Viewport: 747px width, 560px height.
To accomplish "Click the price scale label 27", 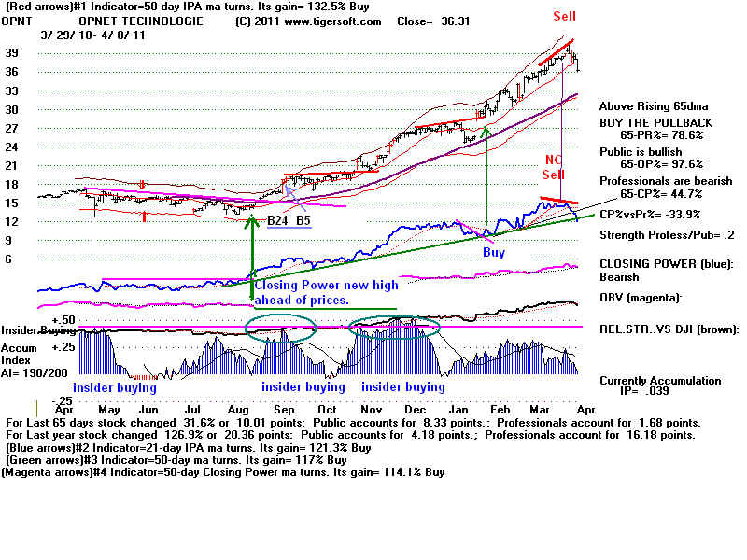I will tap(11, 128).
